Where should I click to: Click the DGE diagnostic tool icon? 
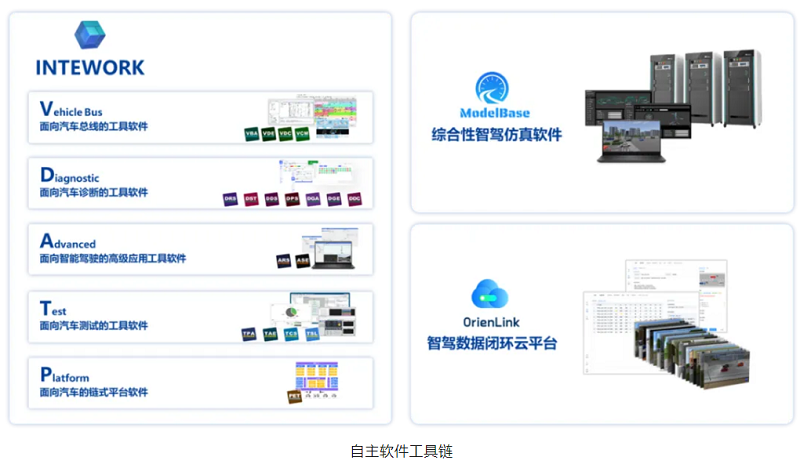(334, 199)
